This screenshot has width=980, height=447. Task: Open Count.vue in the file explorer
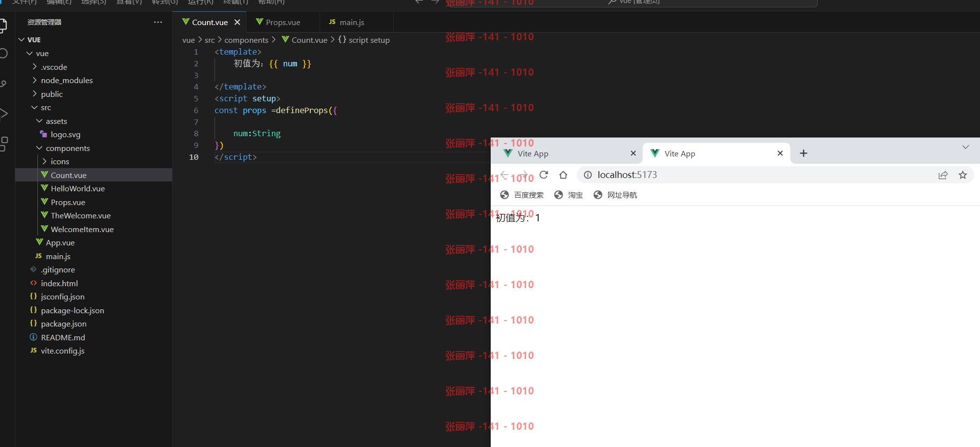point(93,175)
